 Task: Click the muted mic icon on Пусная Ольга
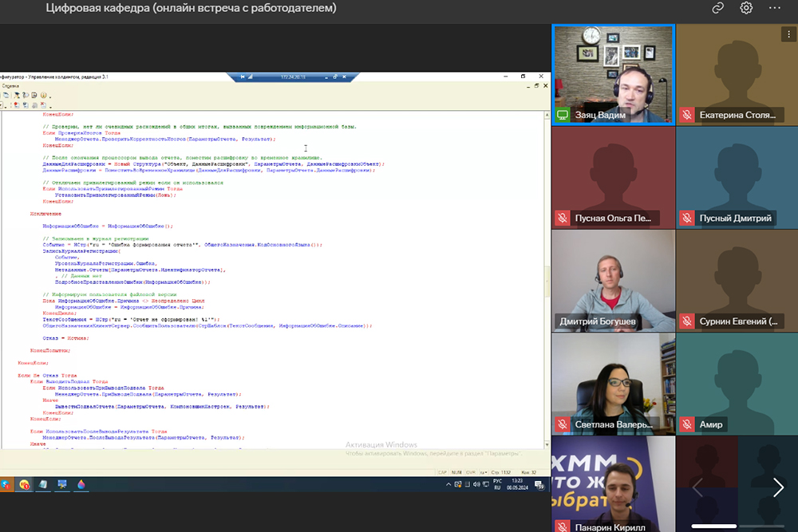click(x=563, y=218)
